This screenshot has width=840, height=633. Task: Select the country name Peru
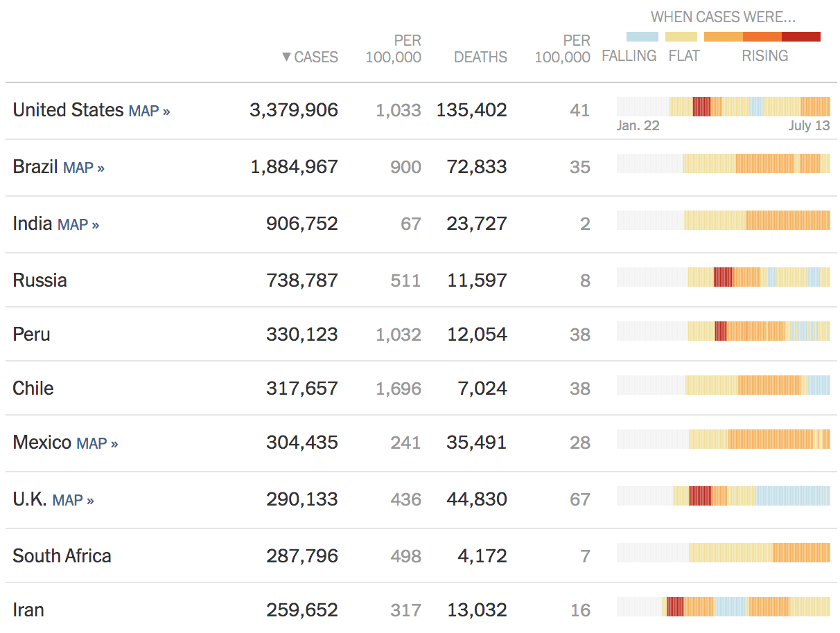click(31, 333)
